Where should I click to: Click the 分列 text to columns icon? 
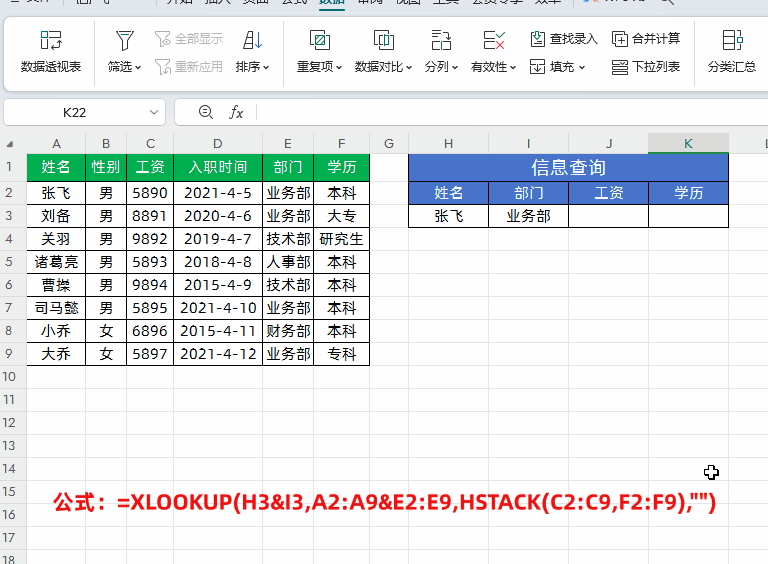[441, 40]
